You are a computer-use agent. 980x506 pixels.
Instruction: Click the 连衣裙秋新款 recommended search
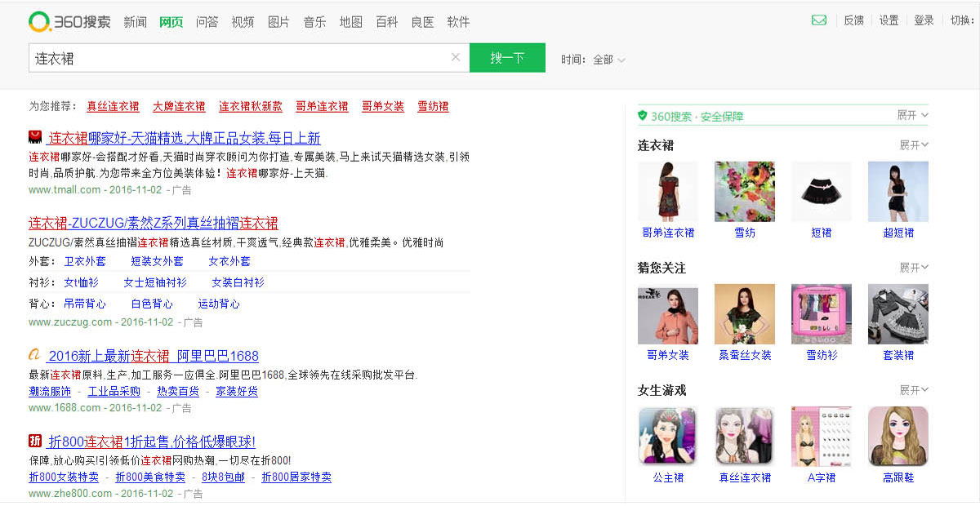(x=251, y=106)
